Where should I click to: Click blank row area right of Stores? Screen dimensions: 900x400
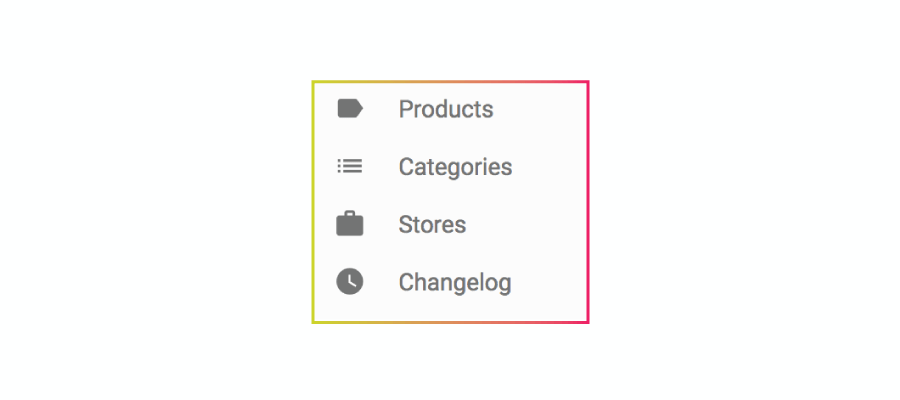point(526,224)
